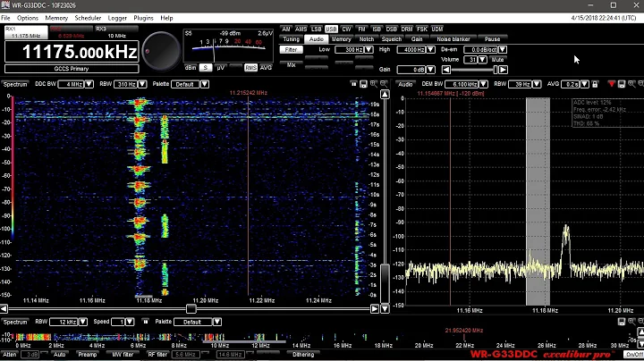Select USB demodulation mode
The height and width of the screenshot is (361, 644).
coord(331,29)
